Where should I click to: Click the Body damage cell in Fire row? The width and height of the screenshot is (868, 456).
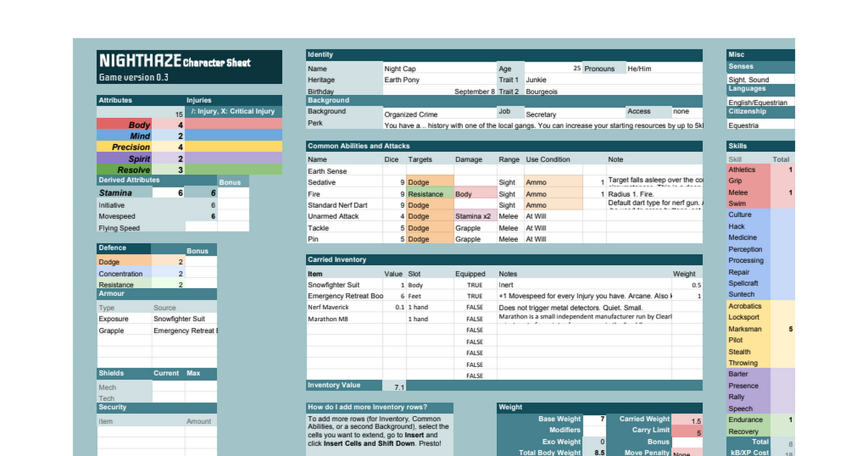click(x=475, y=194)
